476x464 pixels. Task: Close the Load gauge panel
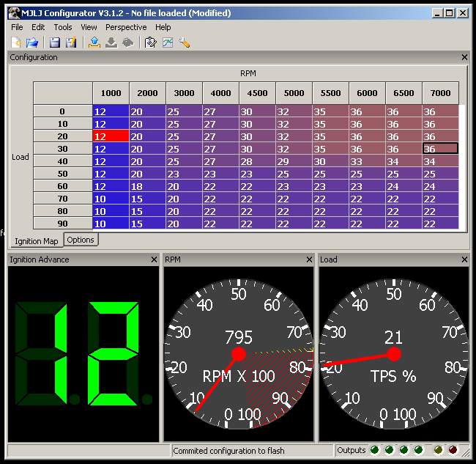click(x=464, y=259)
